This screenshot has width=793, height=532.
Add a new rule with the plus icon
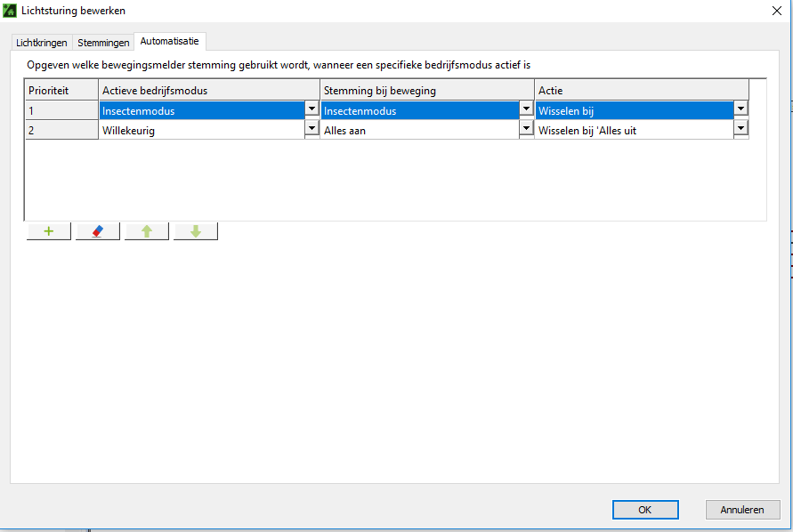pyautogui.click(x=49, y=231)
